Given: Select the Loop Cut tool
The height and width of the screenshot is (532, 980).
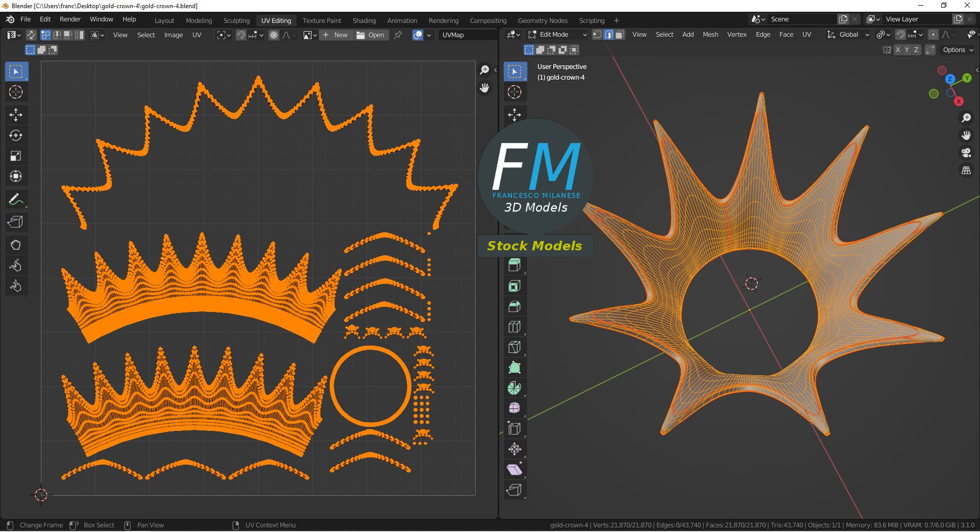Looking at the screenshot, I should (514, 327).
